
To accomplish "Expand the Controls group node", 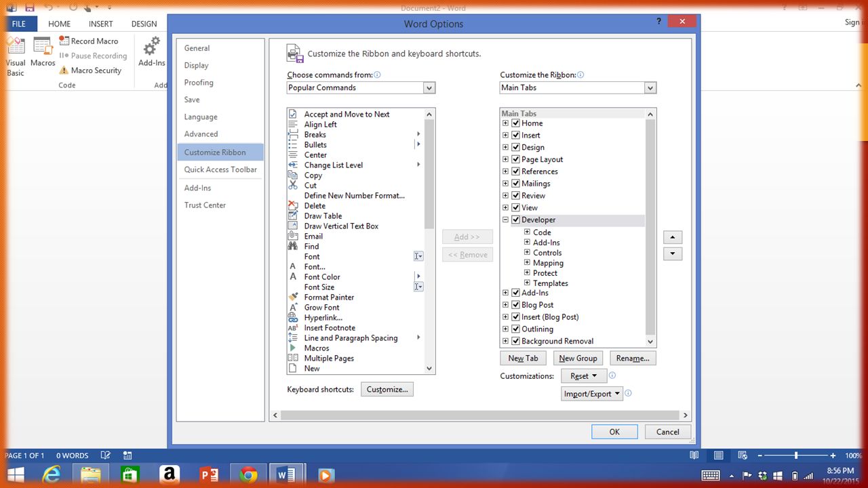I will [x=527, y=252].
